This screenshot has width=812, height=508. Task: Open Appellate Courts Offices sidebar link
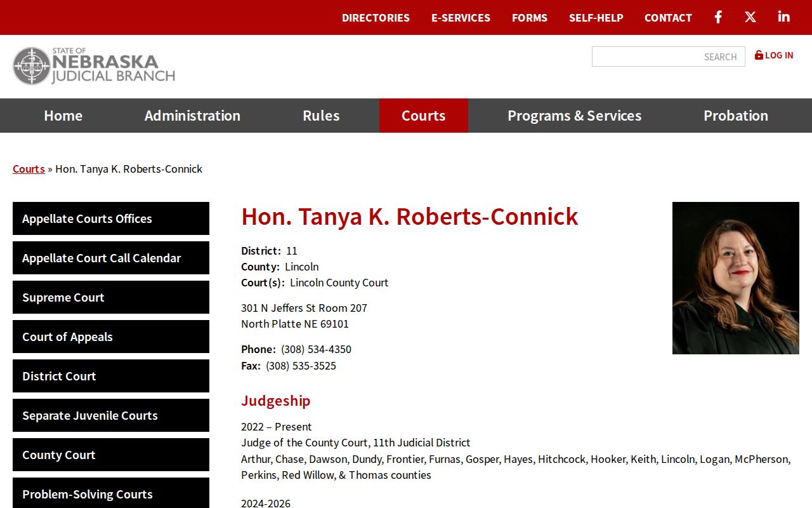pyautogui.click(x=111, y=218)
